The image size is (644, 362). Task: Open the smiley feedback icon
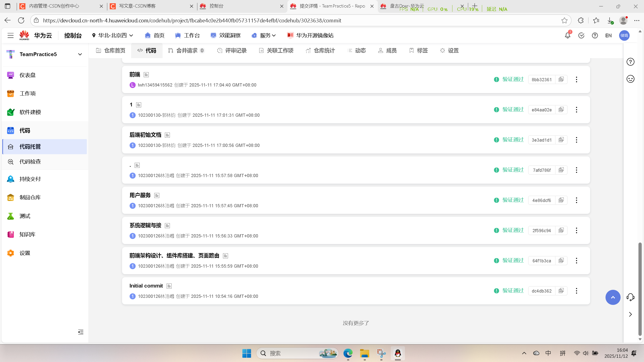tap(630, 79)
